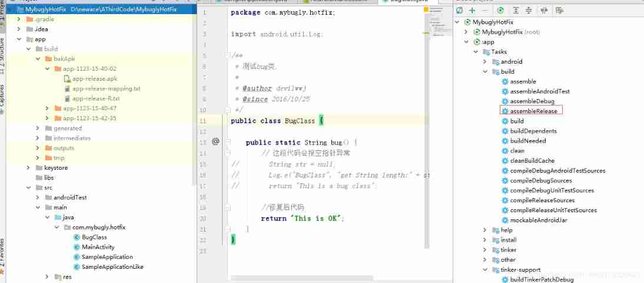This screenshot has height=283, width=644.
Task: Select the SampleApplication class file
Action: 107,256
